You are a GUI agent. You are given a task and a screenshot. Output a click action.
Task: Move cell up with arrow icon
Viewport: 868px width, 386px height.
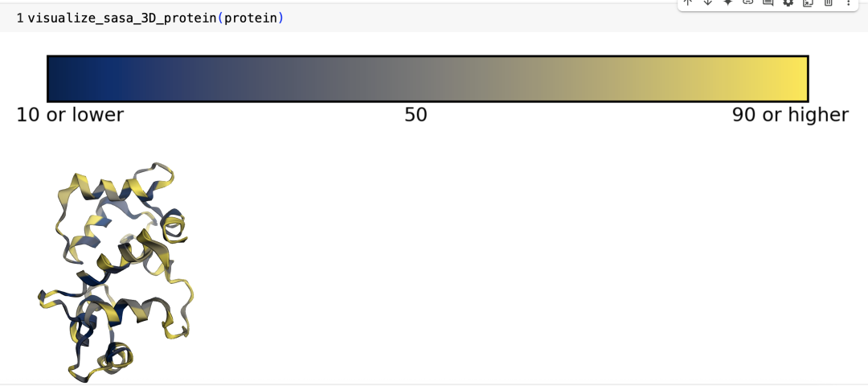click(x=687, y=2)
